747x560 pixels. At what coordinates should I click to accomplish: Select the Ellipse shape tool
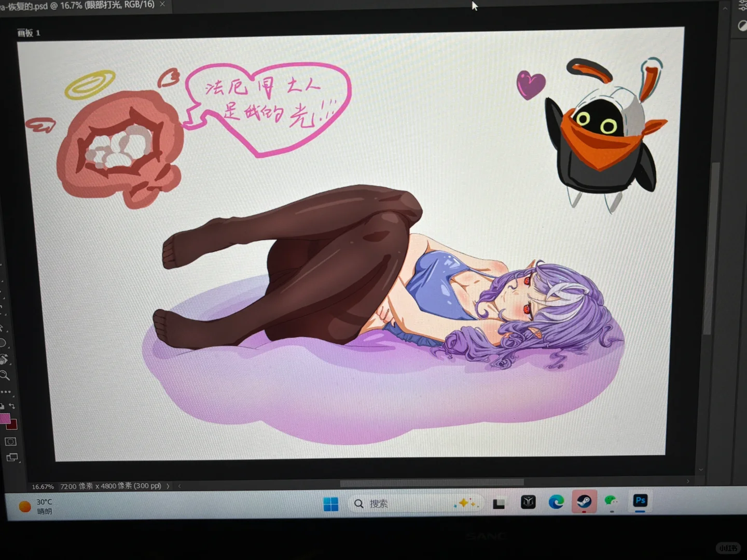click(3, 343)
